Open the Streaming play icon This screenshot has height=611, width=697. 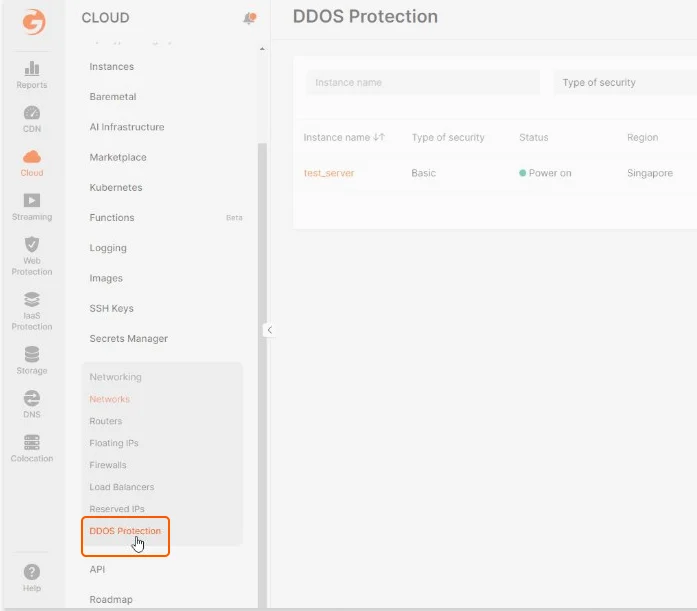(x=32, y=200)
